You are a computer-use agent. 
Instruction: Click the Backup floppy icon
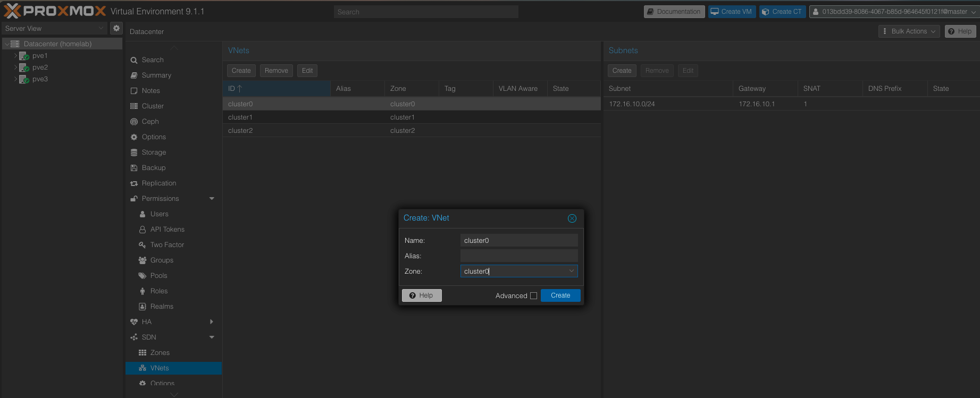[x=134, y=168]
